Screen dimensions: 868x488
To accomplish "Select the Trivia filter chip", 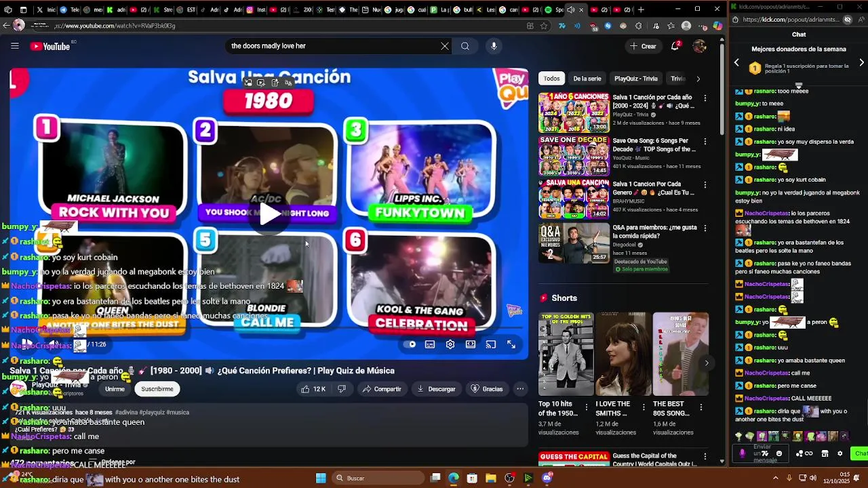I will 677,79.
